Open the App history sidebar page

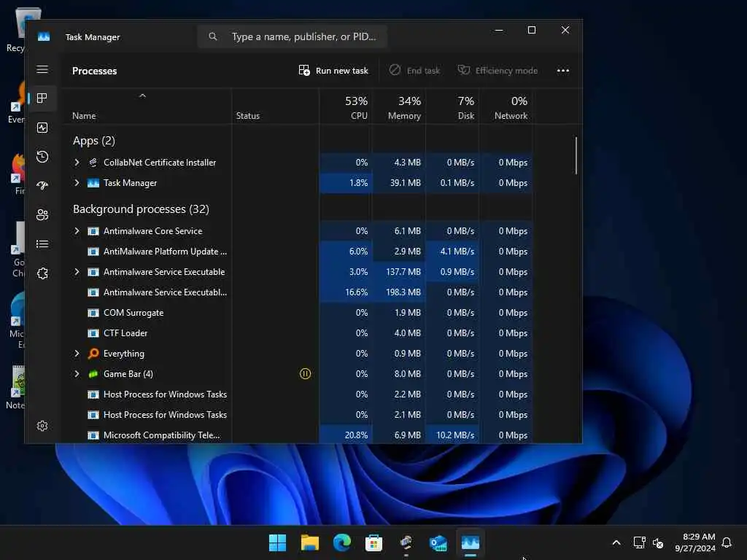pyautogui.click(x=42, y=157)
